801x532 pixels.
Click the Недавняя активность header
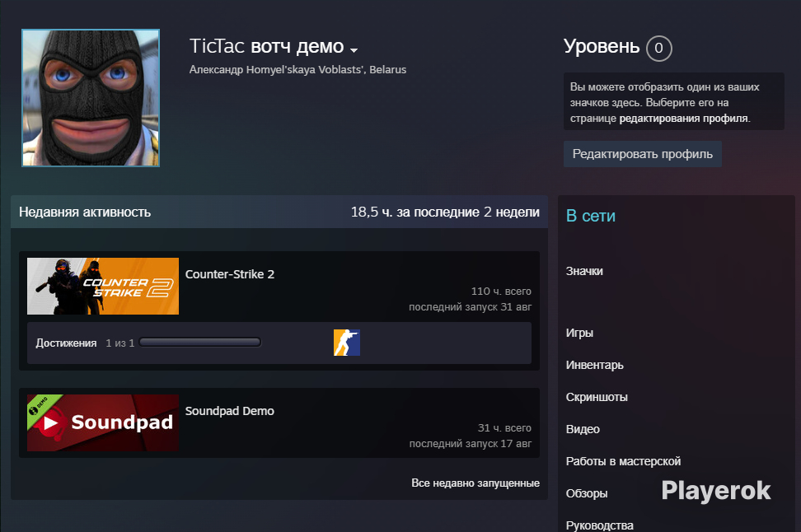(x=85, y=212)
